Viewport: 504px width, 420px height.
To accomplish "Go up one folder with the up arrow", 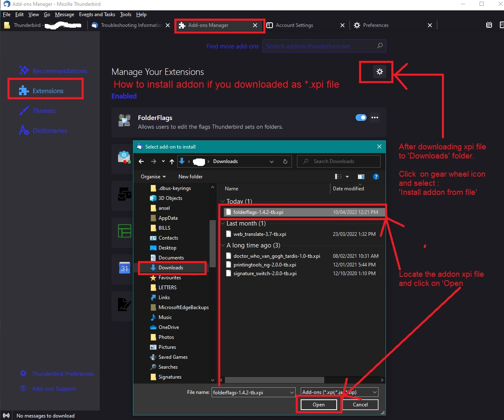I will click(172, 161).
